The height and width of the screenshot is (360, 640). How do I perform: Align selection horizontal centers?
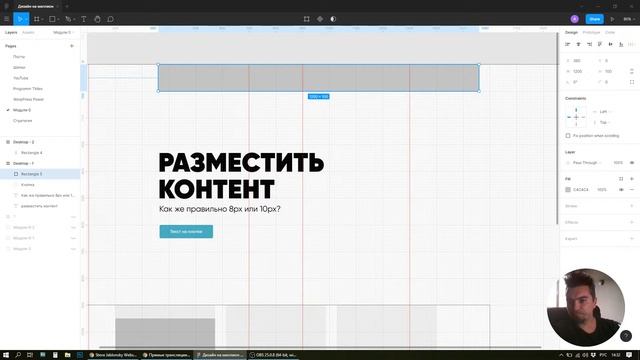click(x=578, y=44)
